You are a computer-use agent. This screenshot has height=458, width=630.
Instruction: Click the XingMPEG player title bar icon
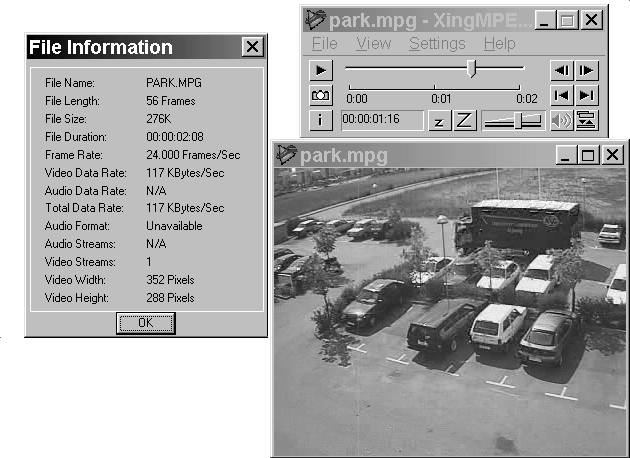click(315, 20)
